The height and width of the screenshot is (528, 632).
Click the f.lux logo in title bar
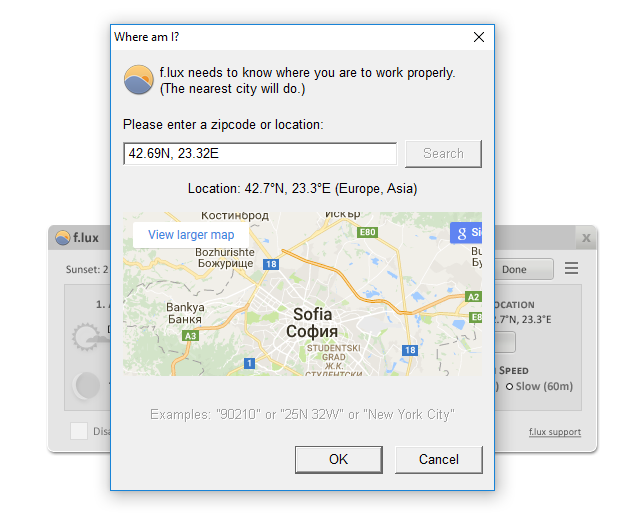coord(63,238)
